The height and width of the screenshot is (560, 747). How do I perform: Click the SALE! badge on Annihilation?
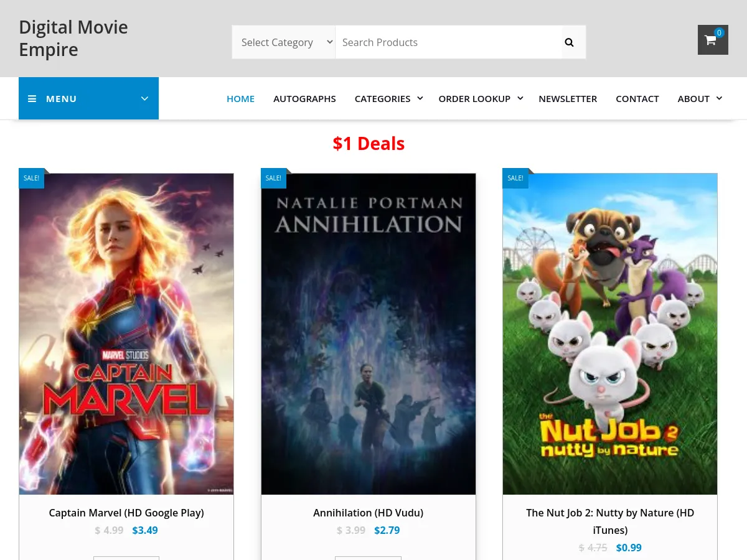coord(273,178)
